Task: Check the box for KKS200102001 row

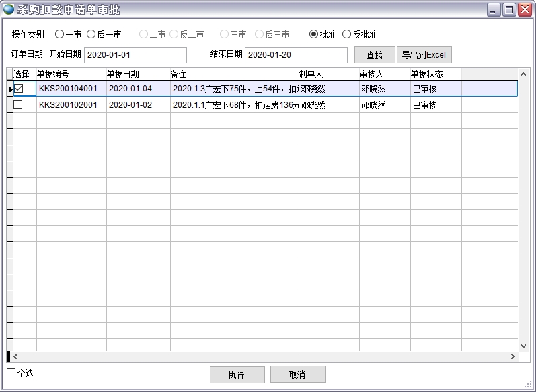Action: 18,105
